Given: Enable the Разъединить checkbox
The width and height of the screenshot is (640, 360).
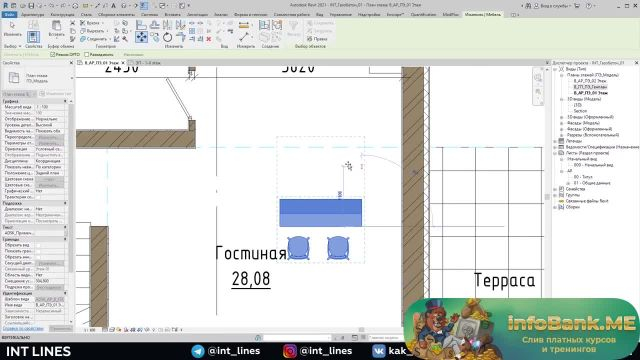Looking at the screenshot, I should coord(87,54).
